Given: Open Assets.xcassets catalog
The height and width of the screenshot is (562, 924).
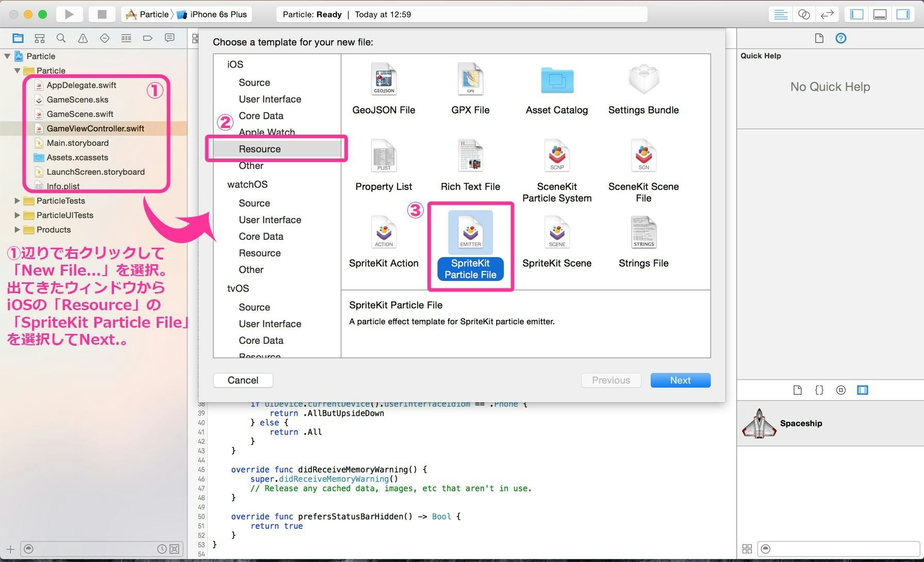Looking at the screenshot, I should coord(77,157).
